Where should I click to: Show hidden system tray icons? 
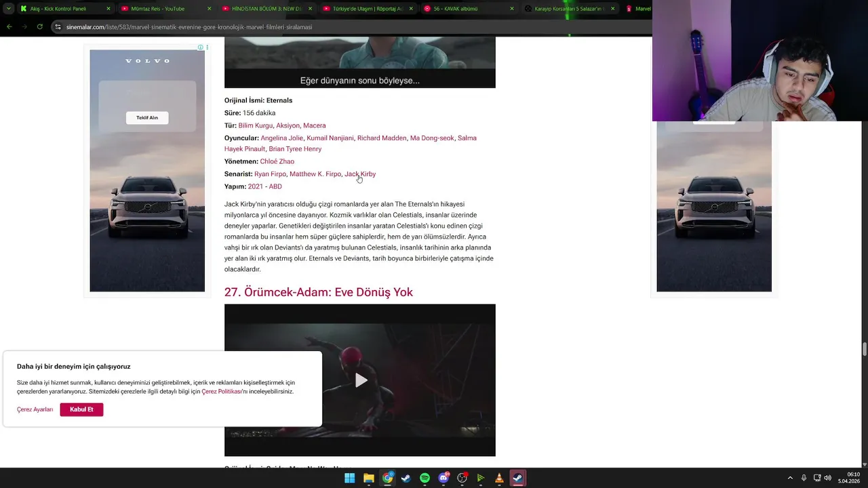click(x=790, y=478)
